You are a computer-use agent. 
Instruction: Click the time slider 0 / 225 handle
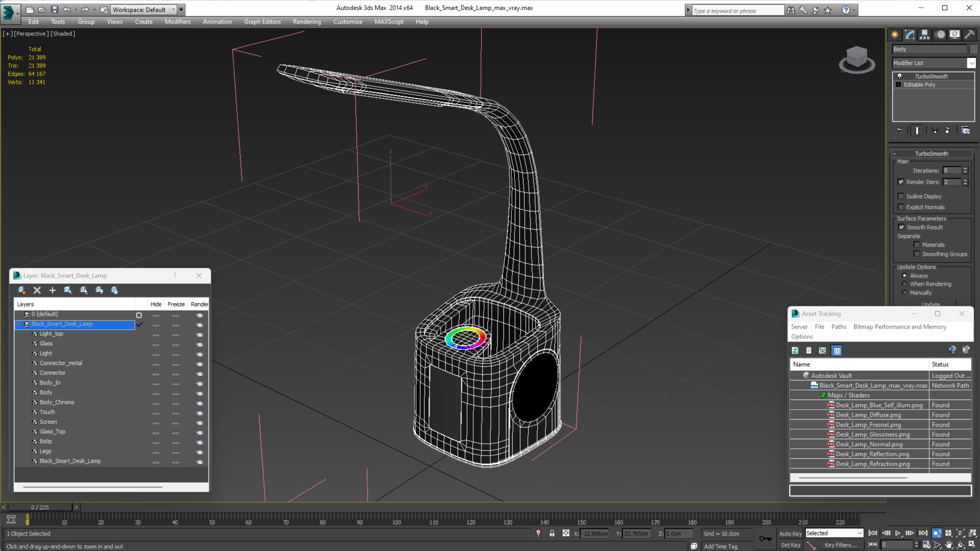pyautogui.click(x=40, y=507)
